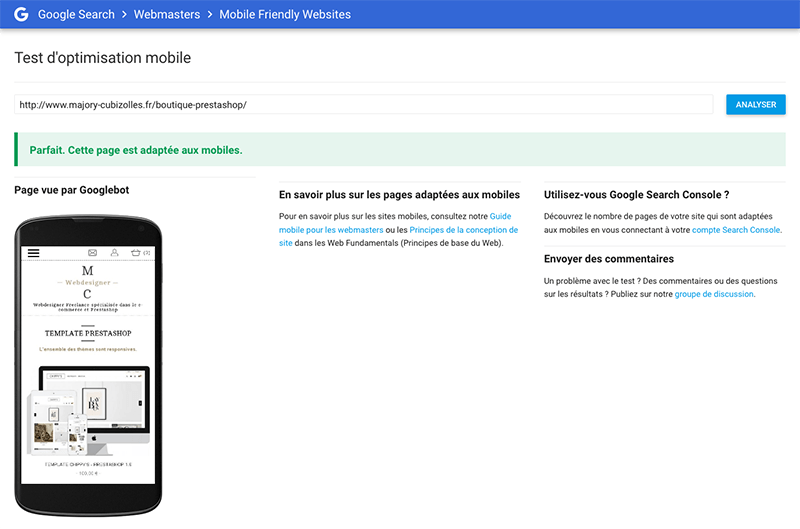800x529 pixels.
Task: Click the Test d'optimisation mobile title
Action: coord(102,58)
